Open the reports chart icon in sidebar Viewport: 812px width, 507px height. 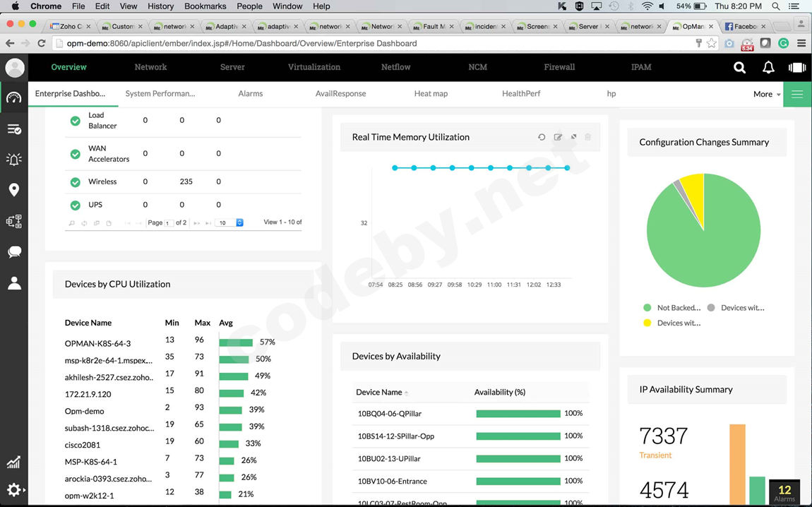pyautogui.click(x=13, y=462)
